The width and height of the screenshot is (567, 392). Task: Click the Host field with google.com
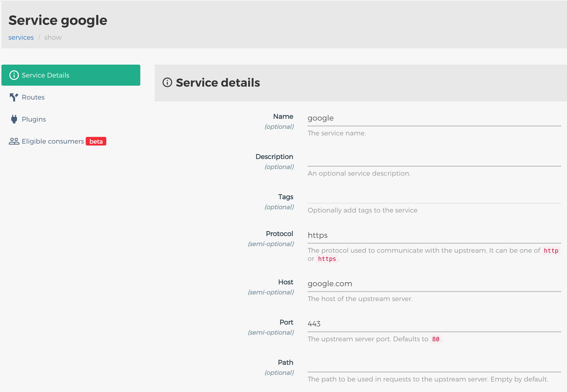434,284
